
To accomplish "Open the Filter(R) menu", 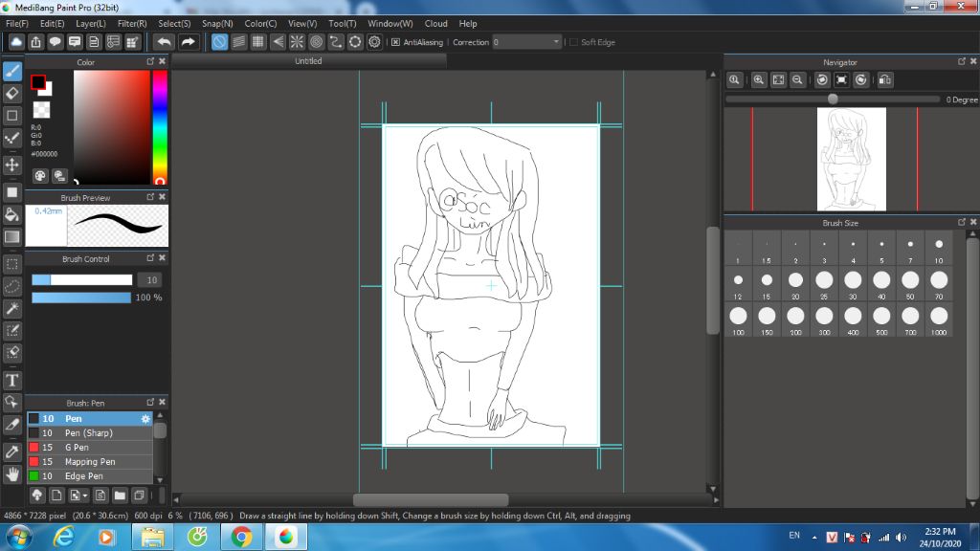I will pos(132,23).
